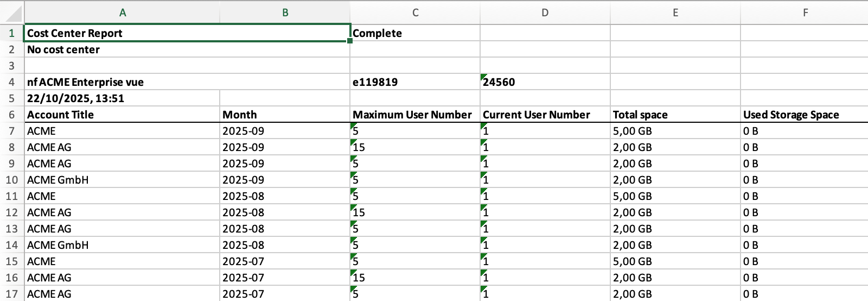Select row 10 by its row number
Viewport: 868px width, 301px height.
click(x=12, y=180)
